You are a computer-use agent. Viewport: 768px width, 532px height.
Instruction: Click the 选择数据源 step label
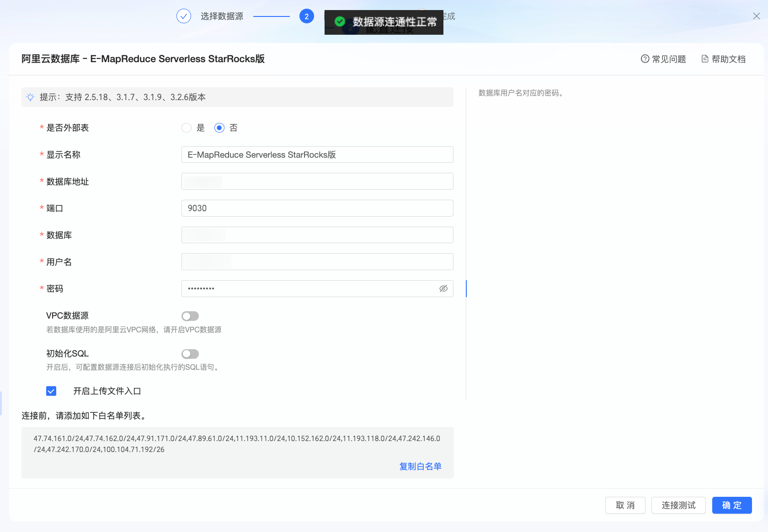222,16
